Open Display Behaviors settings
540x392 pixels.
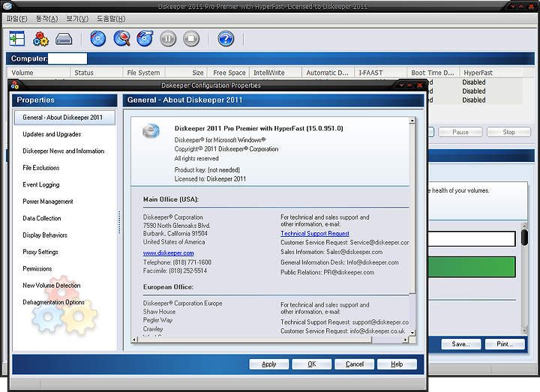pyautogui.click(x=45, y=235)
